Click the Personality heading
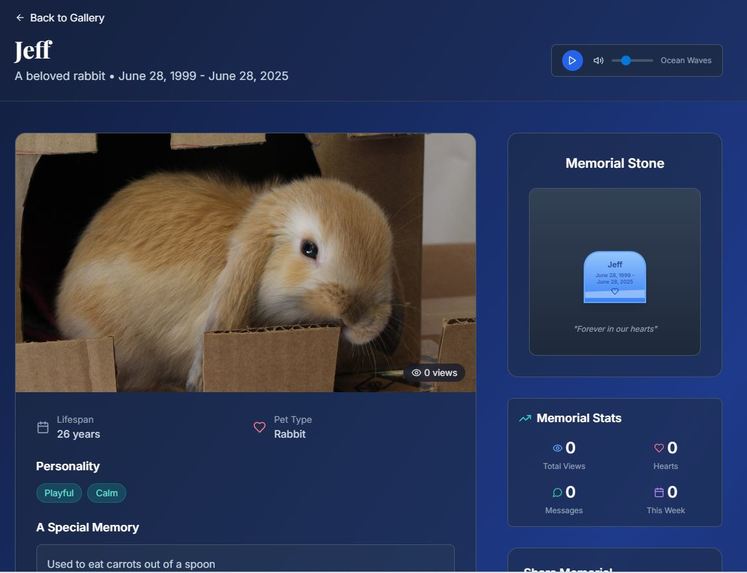This screenshot has width=747, height=573. point(68,466)
